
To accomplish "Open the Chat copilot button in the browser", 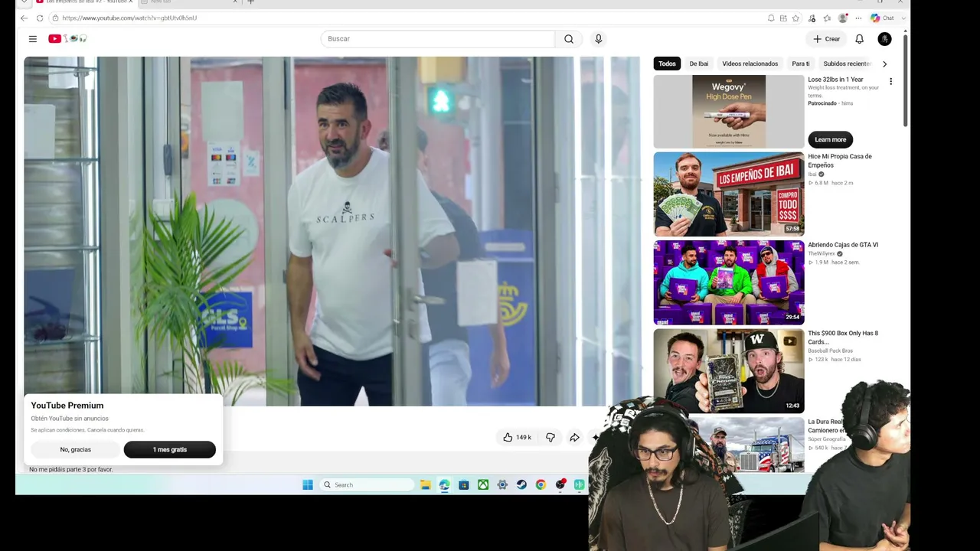I will pyautogui.click(x=883, y=18).
